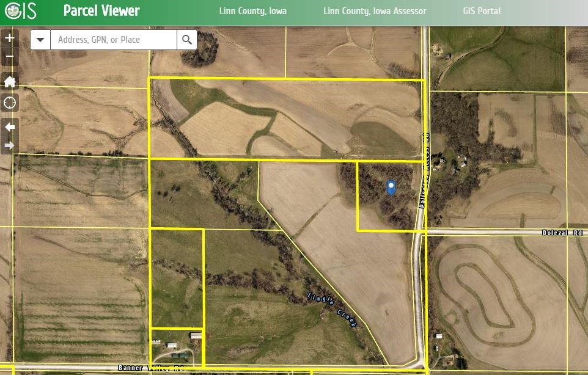Screen dimensions: 588x375
Task: Navigate to the GIS Portal
Action: tap(482, 11)
